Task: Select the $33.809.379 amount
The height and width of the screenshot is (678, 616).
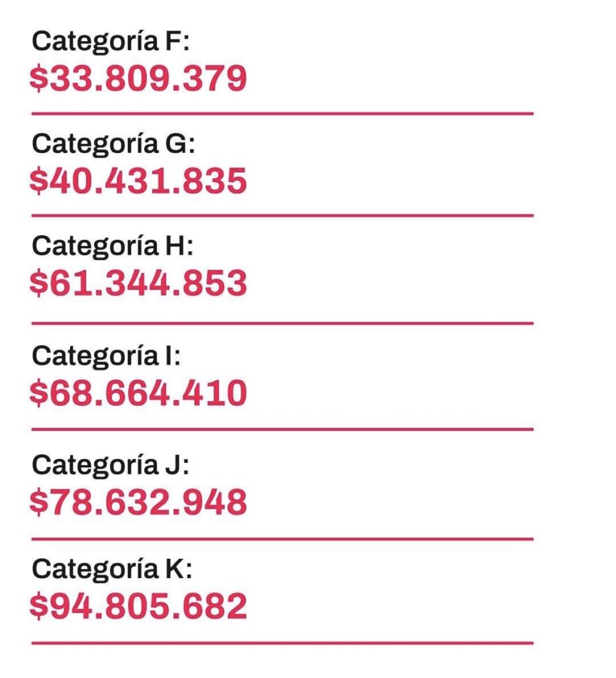Action: (x=138, y=79)
